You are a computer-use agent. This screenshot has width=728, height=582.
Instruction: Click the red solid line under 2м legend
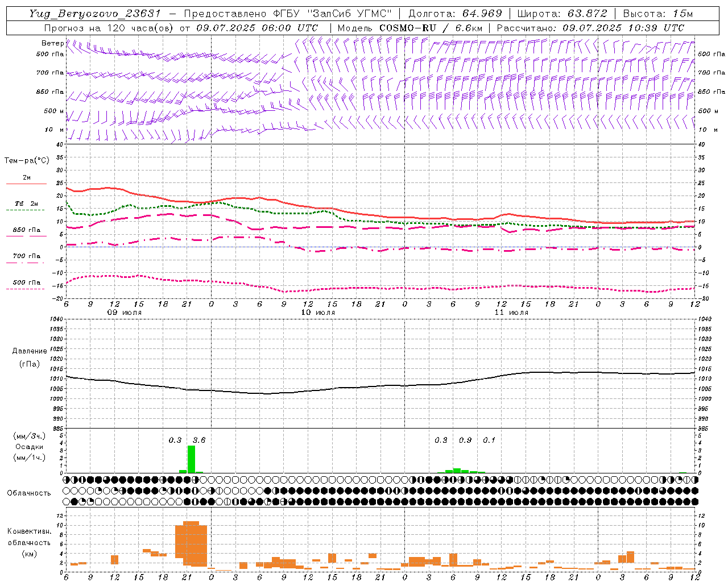[26, 184]
